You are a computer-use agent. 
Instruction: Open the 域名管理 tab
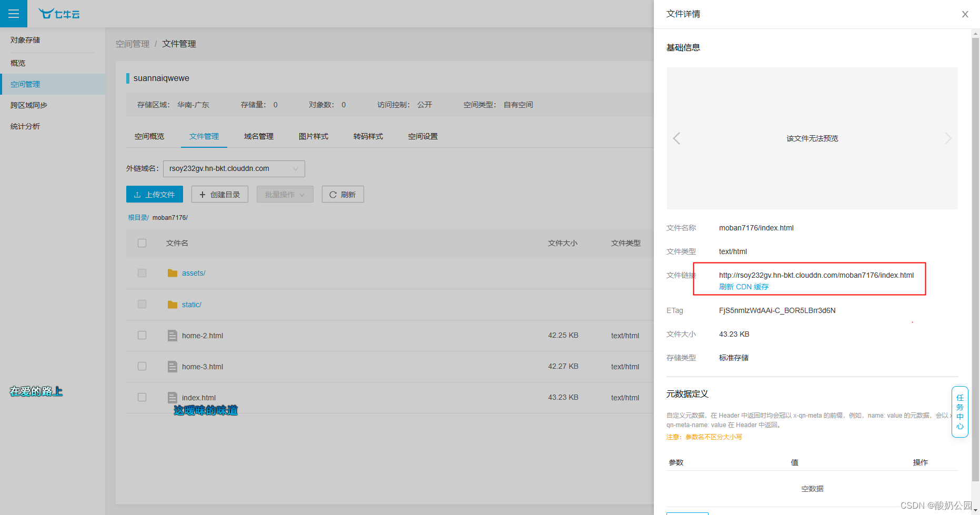[x=259, y=136]
